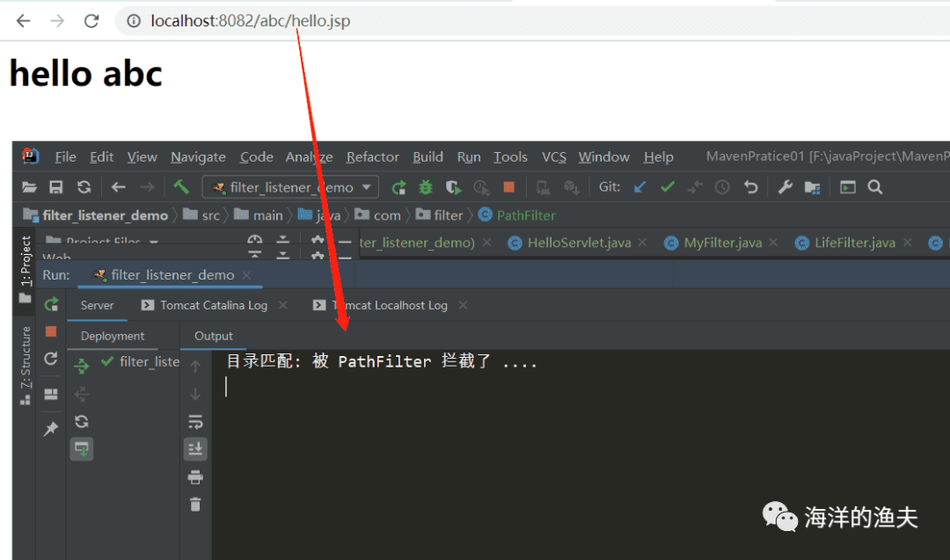Screen dimensions: 950x560
Task: Open the 1: Project tool window
Action: pyautogui.click(x=25, y=269)
